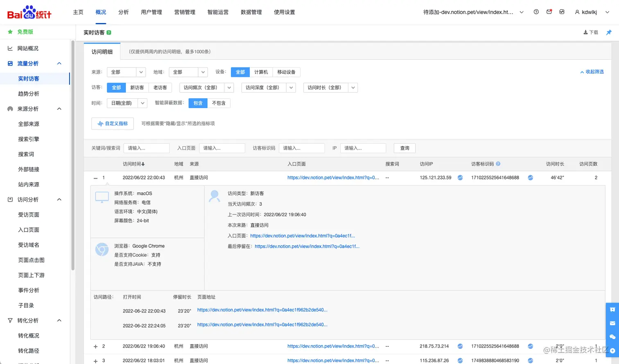
Task: Click the download icon labeled 下载
Action: [x=586, y=32]
